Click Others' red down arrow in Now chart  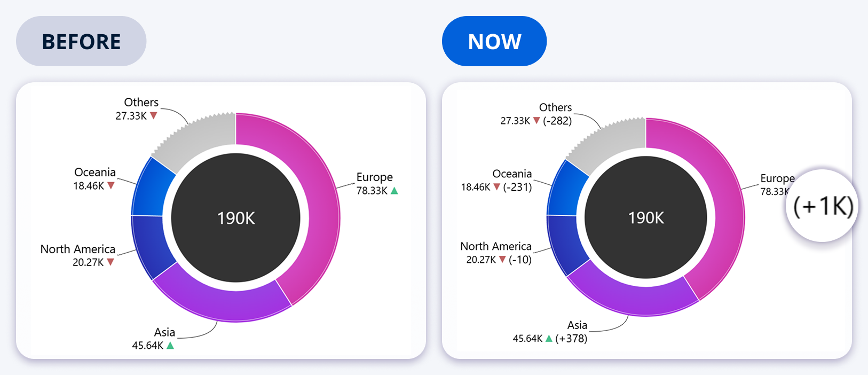click(536, 121)
